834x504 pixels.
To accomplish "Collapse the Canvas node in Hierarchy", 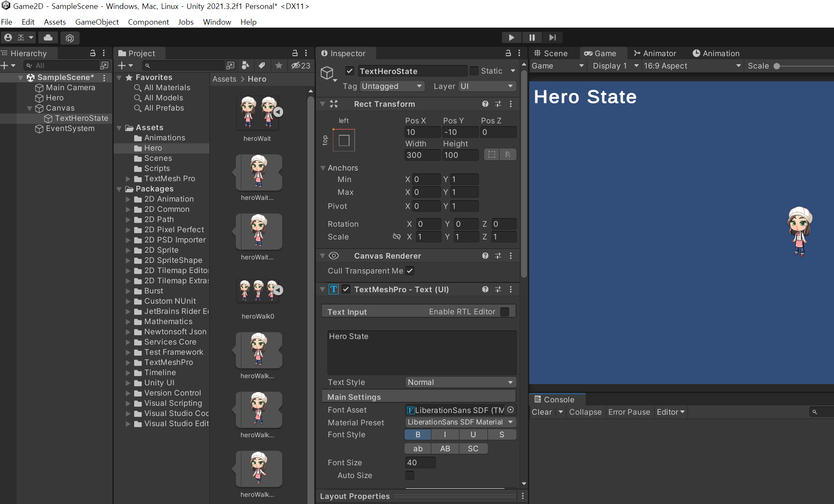I will point(29,108).
